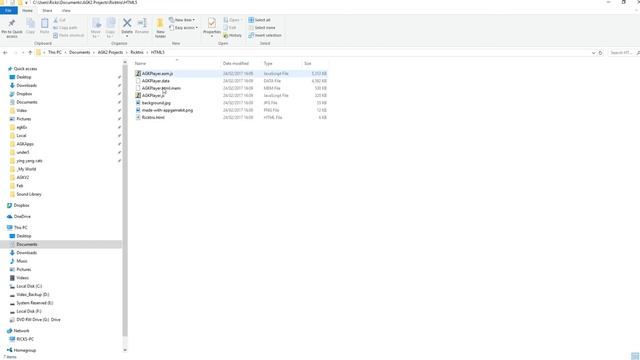Click Pin to Quick access icon
640x360 pixels.
click(x=12, y=23)
